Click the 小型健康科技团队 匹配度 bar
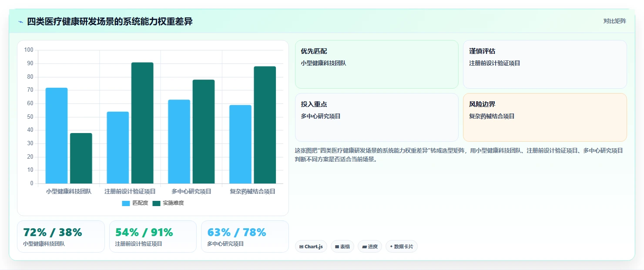 pos(57,136)
